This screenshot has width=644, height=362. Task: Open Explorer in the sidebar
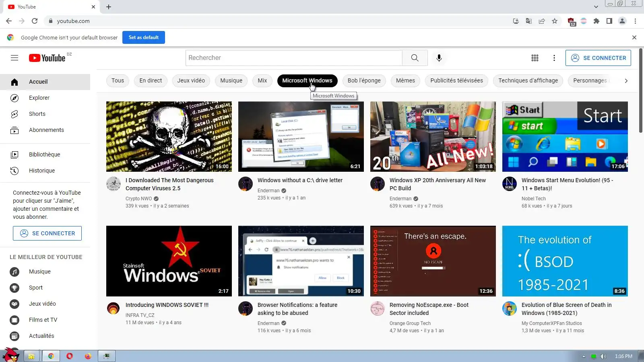(45, 98)
